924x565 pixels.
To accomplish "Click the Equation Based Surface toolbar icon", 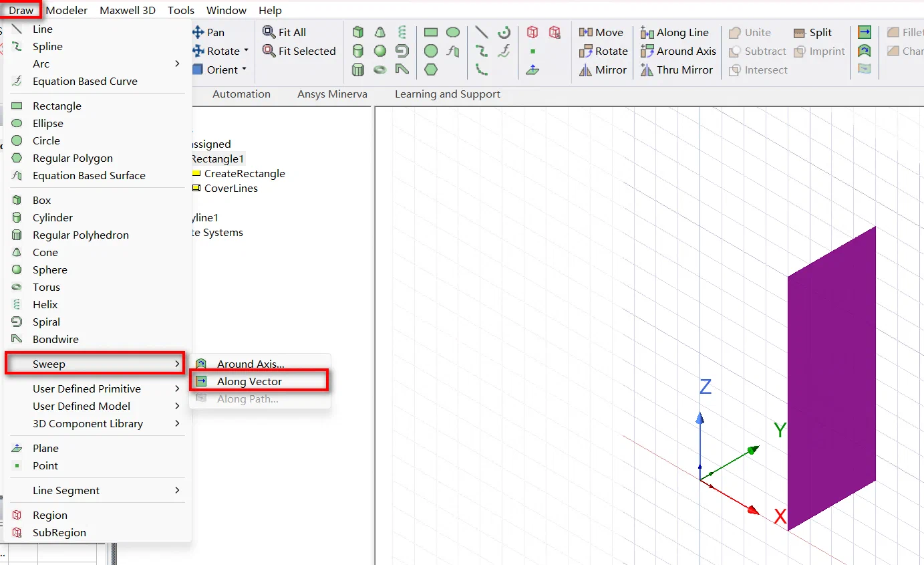I will click(x=453, y=51).
